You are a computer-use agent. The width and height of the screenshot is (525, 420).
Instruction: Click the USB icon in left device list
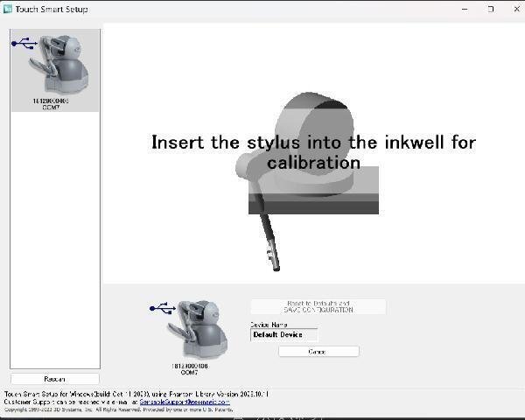click(24, 44)
